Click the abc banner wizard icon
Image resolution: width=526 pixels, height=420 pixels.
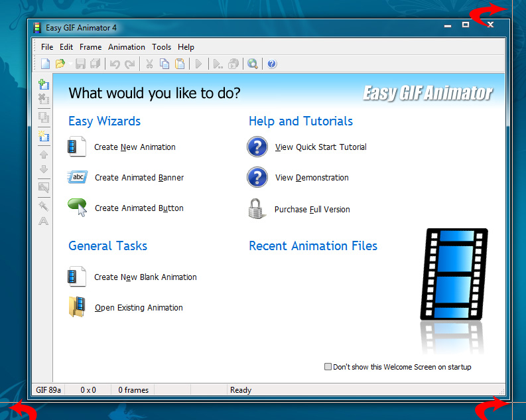tap(78, 176)
